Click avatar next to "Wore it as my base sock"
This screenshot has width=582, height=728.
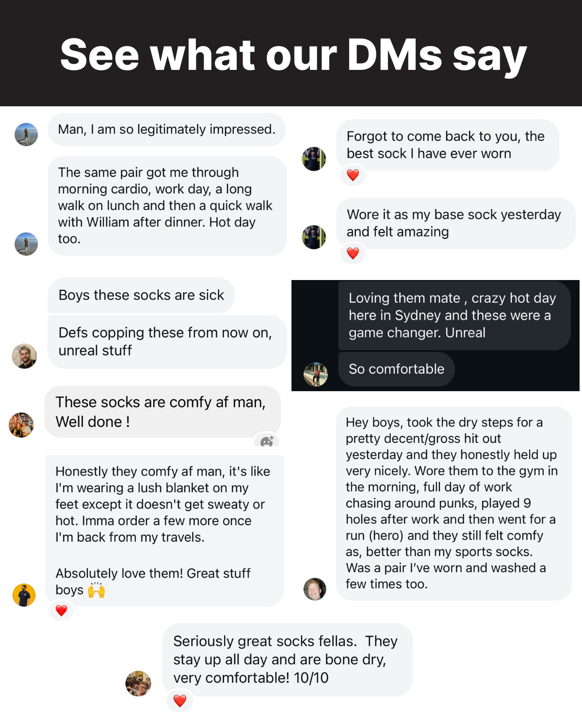pos(314,237)
